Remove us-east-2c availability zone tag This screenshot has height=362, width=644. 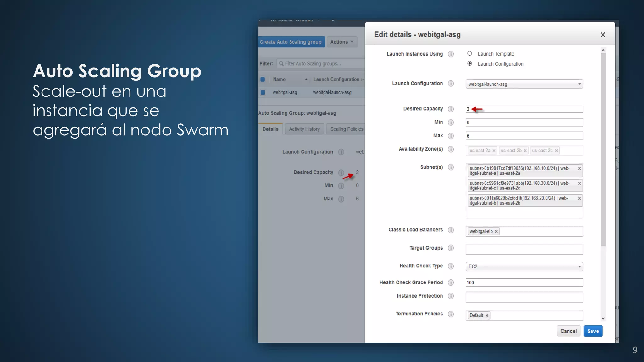pyautogui.click(x=556, y=151)
